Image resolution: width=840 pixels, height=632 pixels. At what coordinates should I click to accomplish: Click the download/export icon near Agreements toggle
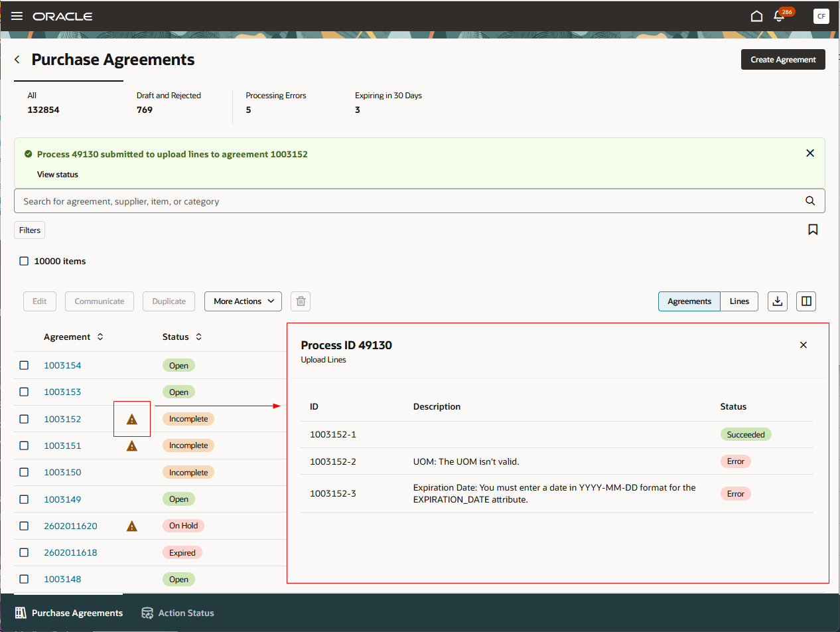click(777, 301)
